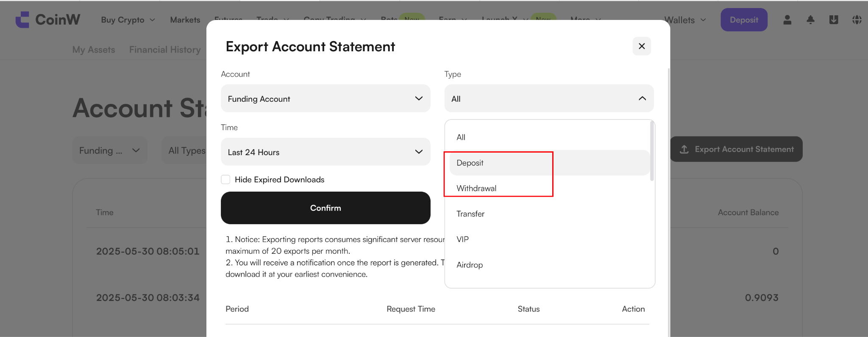The width and height of the screenshot is (868, 337).
Task: Select Deposit in the Type list
Action: click(549, 163)
